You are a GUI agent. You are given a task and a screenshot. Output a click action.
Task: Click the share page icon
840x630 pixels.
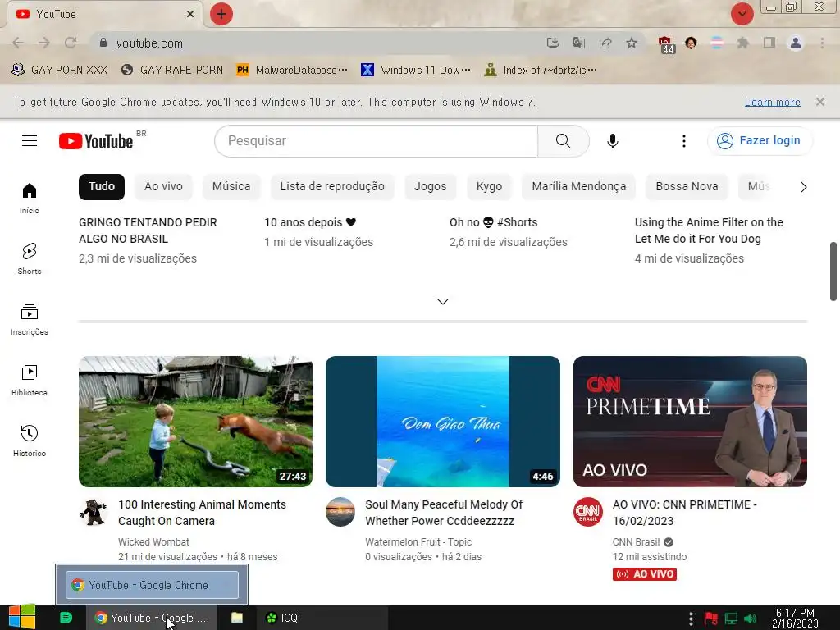pyautogui.click(x=605, y=43)
